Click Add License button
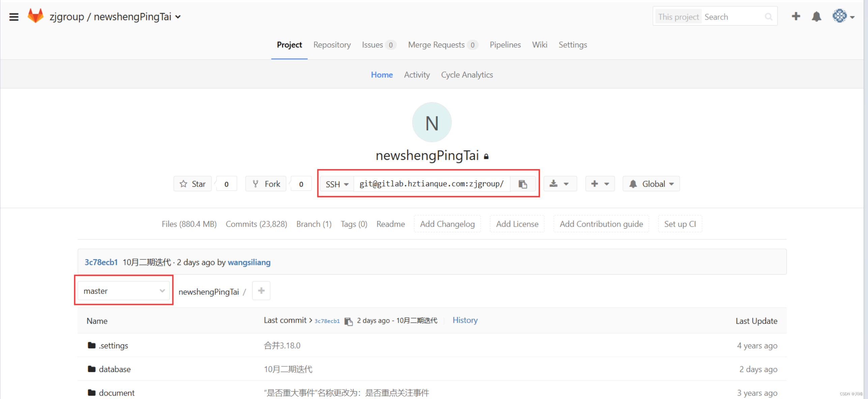The height and width of the screenshot is (399, 868). (517, 224)
